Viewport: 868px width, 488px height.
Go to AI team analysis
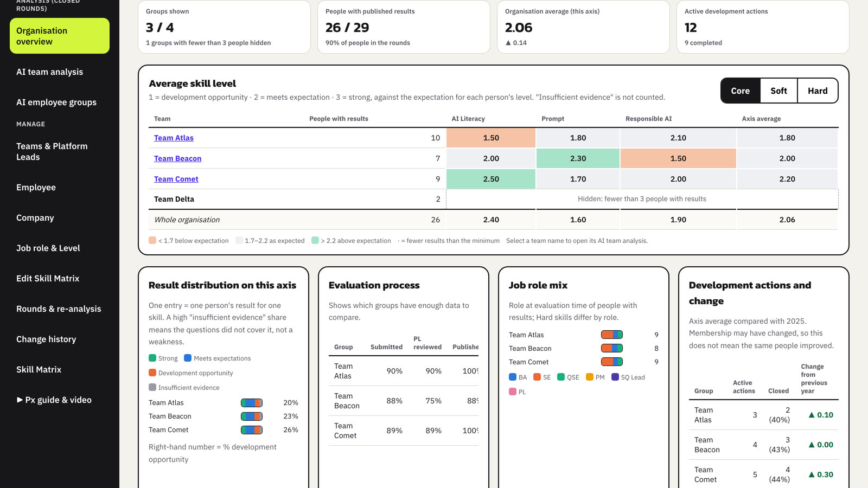coord(60,72)
